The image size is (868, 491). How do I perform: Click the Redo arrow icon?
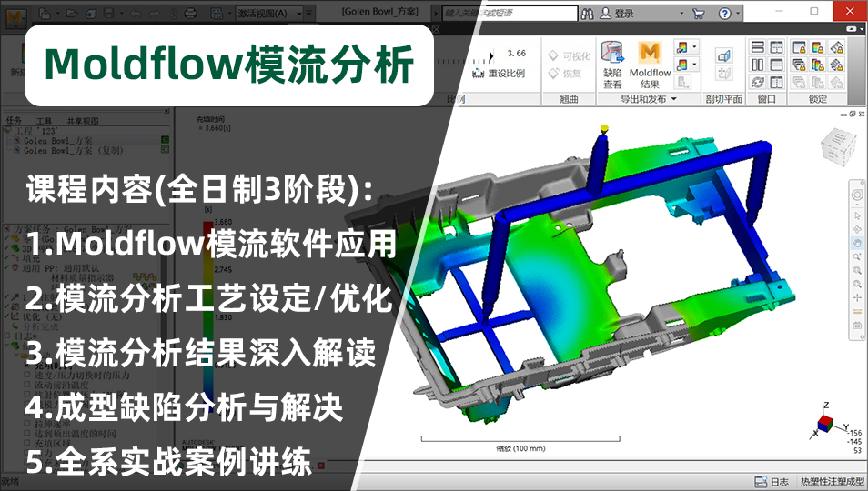154,14
